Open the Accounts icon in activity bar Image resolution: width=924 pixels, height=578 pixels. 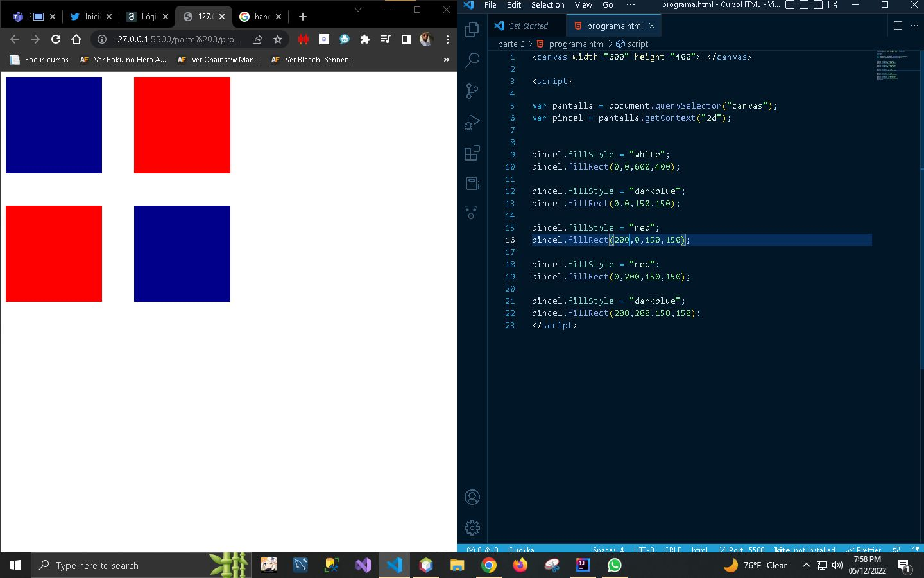pyautogui.click(x=472, y=497)
